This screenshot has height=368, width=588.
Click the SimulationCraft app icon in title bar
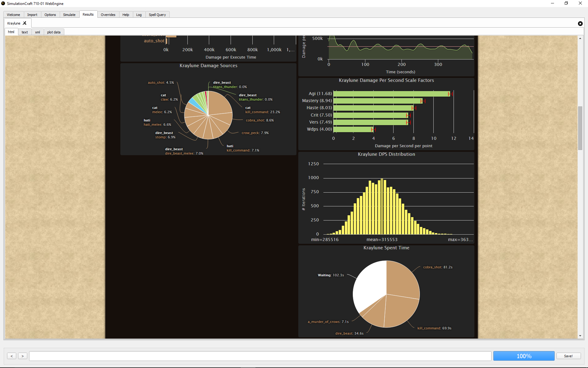pos(3,3)
